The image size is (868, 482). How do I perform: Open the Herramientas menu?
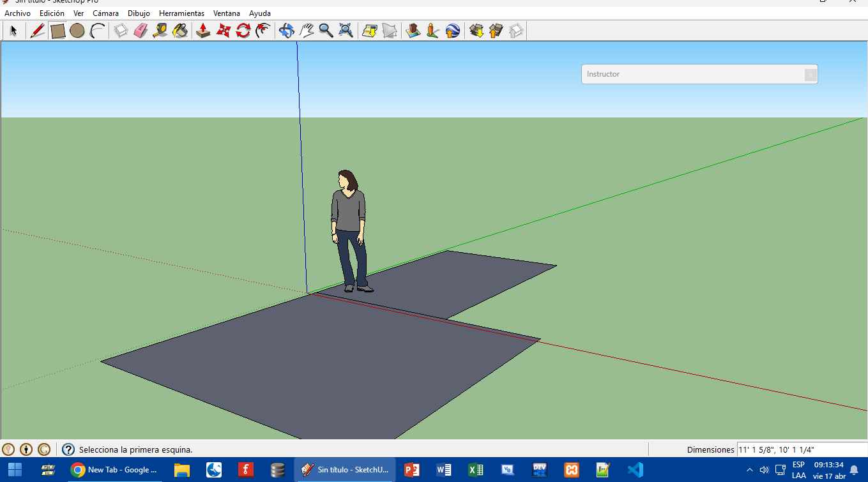(181, 13)
